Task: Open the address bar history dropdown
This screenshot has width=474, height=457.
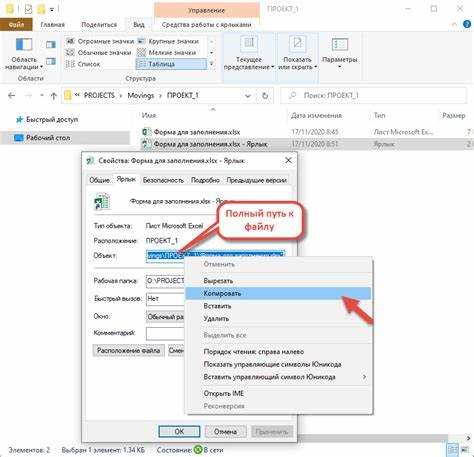Action: (x=248, y=96)
